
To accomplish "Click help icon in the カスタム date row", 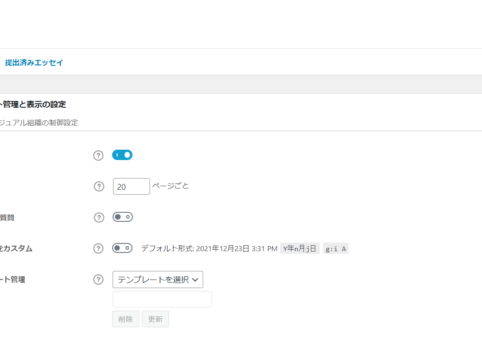I will (x=98, y=248).
